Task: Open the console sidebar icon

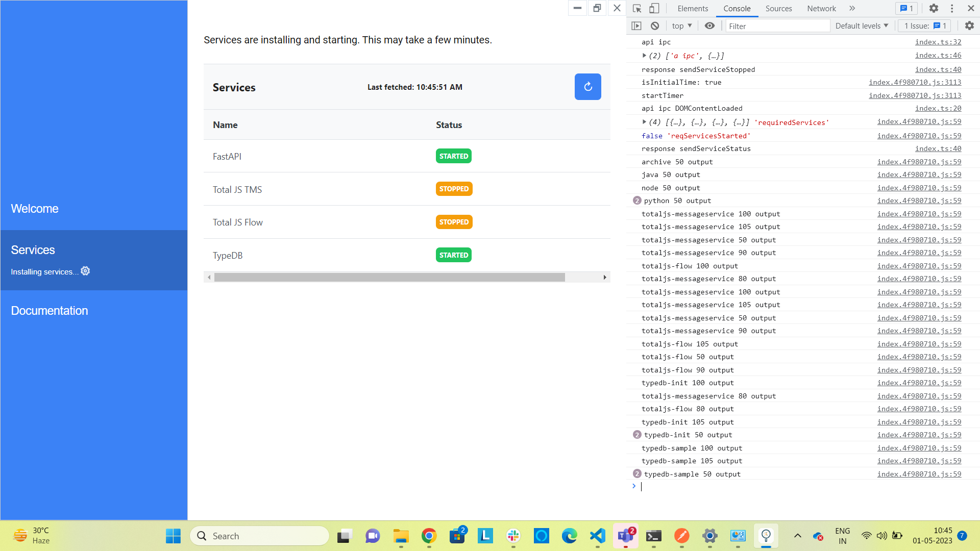Action: point(637,26)
